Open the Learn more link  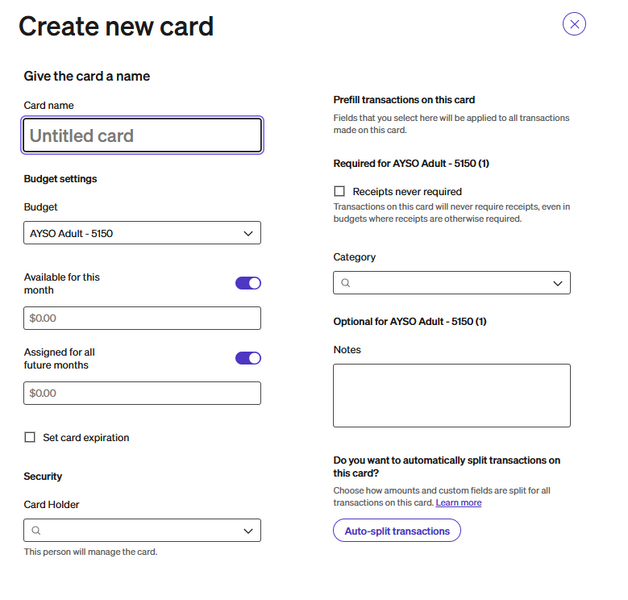click(458, 503)
